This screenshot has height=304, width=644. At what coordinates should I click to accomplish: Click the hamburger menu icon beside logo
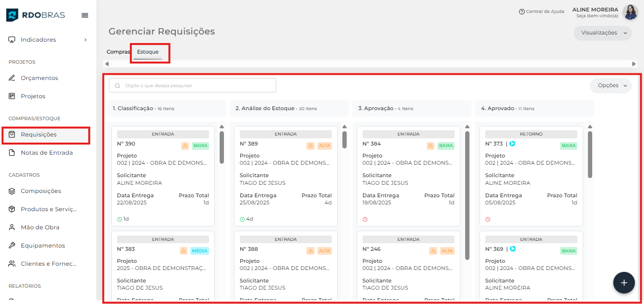pos(85,15)
